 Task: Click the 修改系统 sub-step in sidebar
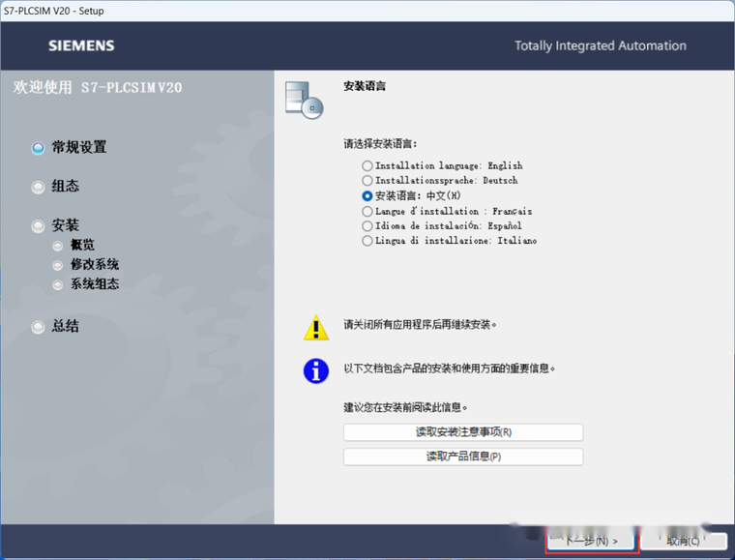click(94, 265)
